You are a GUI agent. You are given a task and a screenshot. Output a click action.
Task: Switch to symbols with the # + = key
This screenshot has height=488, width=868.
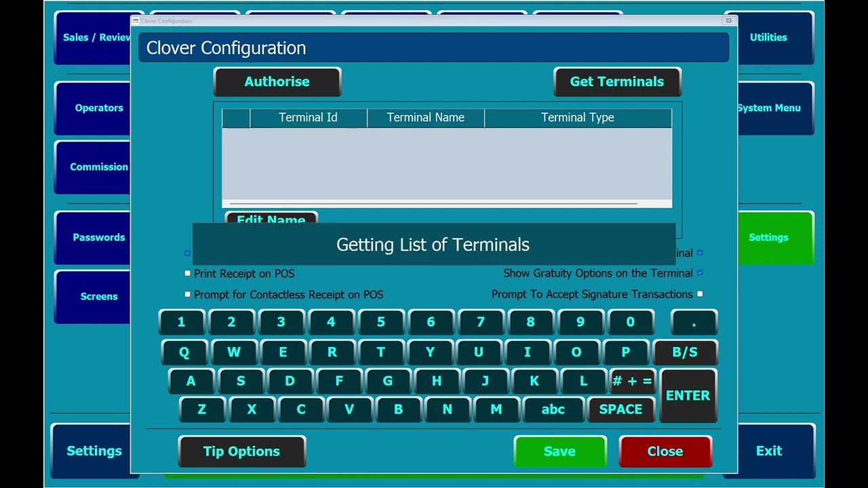(632, 382)
